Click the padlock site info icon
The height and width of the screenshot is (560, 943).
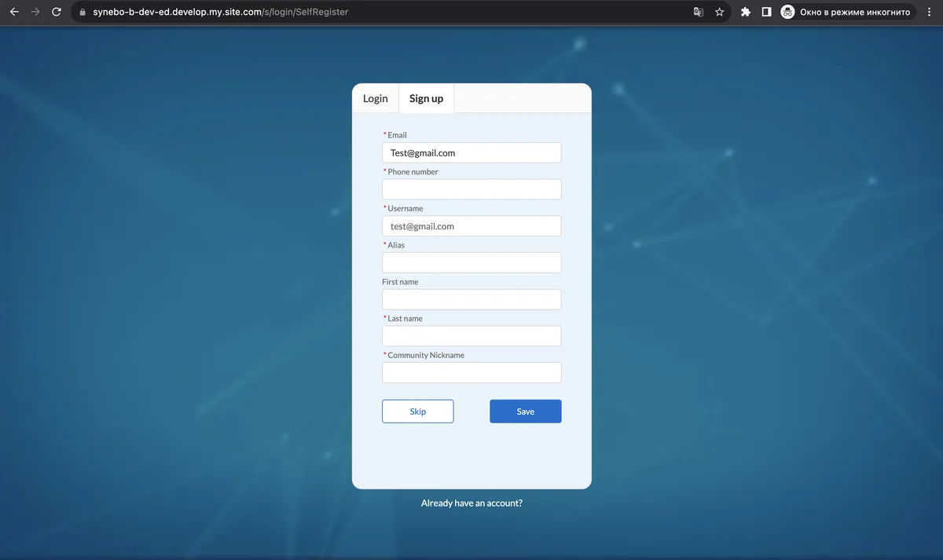(82, 12)
